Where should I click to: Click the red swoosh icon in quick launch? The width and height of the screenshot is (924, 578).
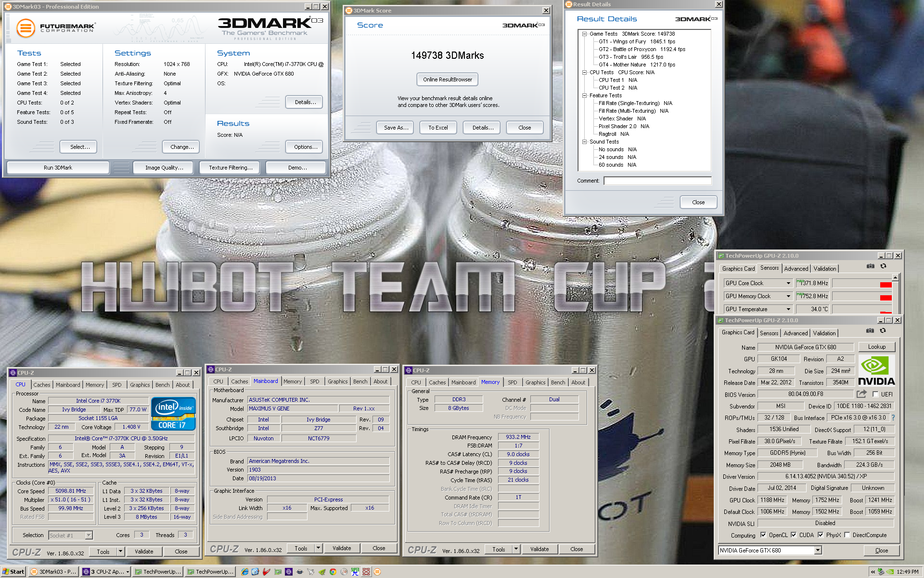click(266, 572)
